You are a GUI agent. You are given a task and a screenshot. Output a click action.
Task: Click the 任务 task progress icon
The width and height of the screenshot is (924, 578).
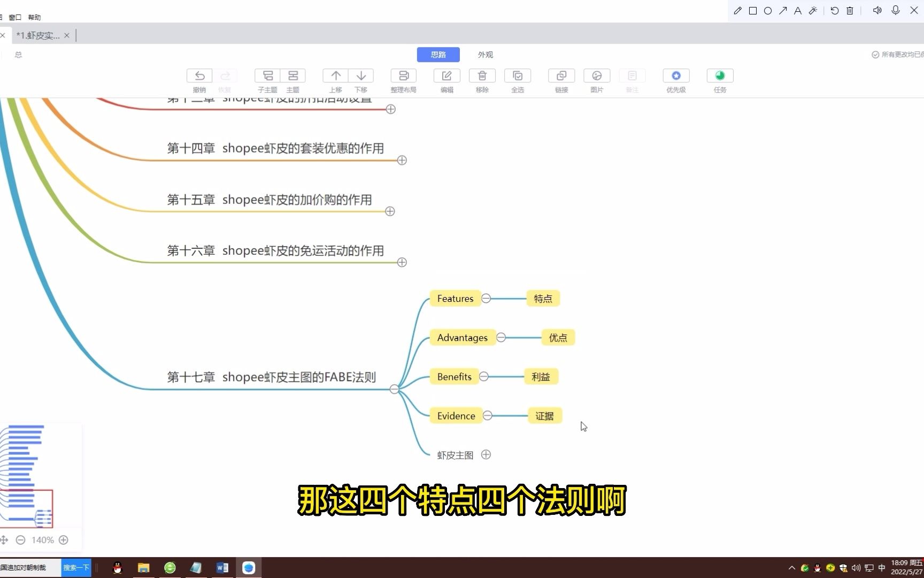720,75
